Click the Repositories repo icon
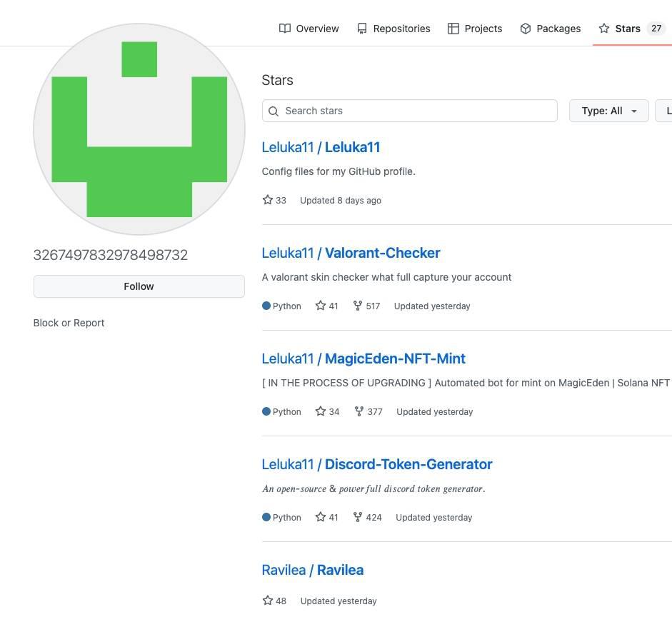Image resolution: width=672 pixels, height=617 pixels. pos(362,29)
